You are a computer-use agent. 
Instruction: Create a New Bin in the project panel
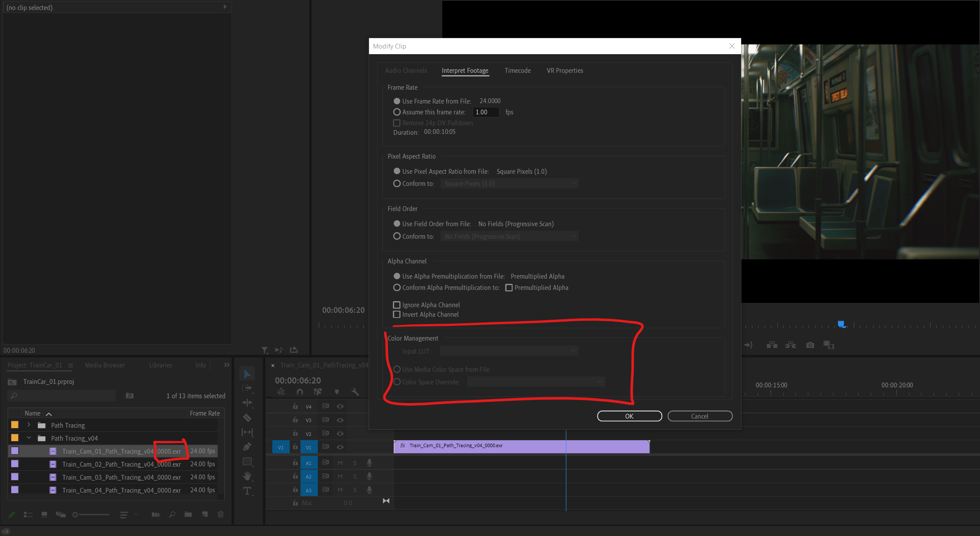pos(188,515)
